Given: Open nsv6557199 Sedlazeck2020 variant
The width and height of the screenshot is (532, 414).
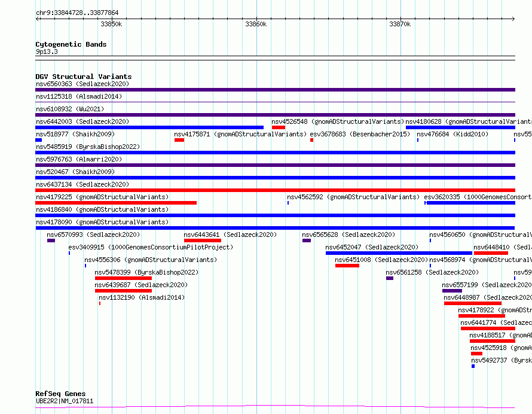Looking at the screenshot, I should (x=487, y=285).
